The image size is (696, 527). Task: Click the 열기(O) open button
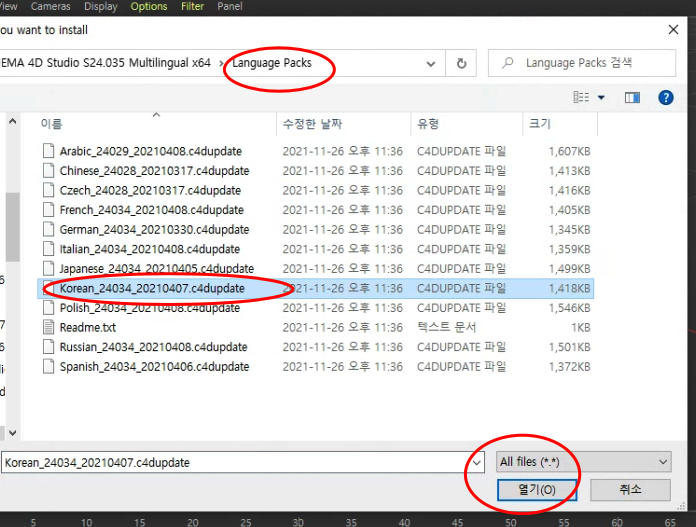(x=537, y=490)
